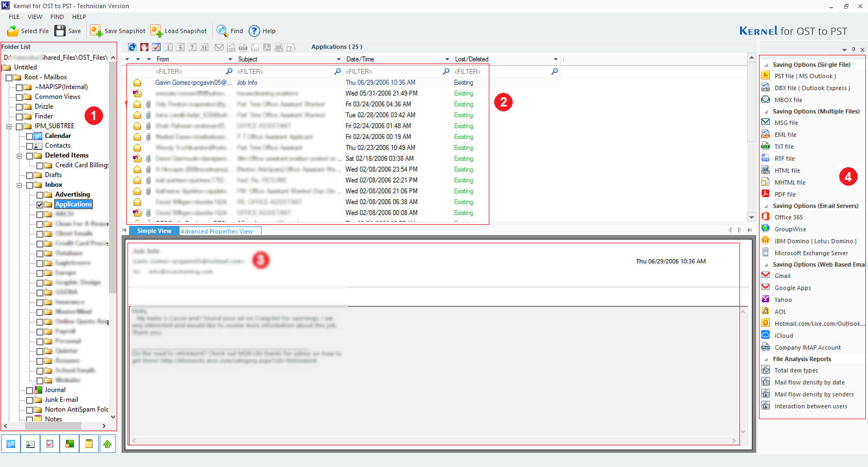Image resolution: width=868 pixels, height=467 pixels.
Task: Collapse the Deleted Items tree node
Action: click(x=20, y=156)
